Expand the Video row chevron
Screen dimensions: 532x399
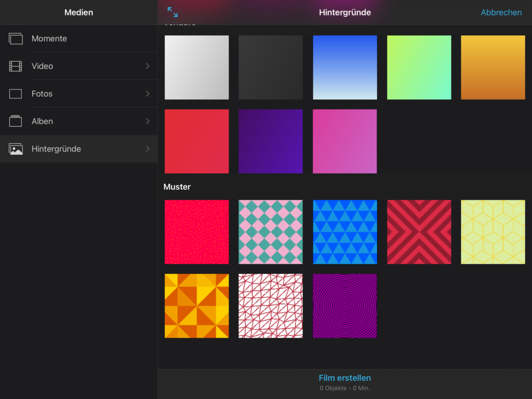pyautogui.click(x=148, y=66)
